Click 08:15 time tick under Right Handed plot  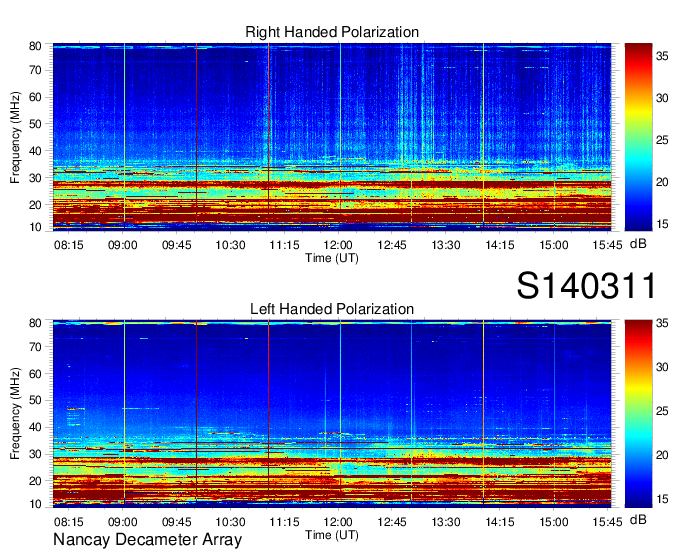69,245
